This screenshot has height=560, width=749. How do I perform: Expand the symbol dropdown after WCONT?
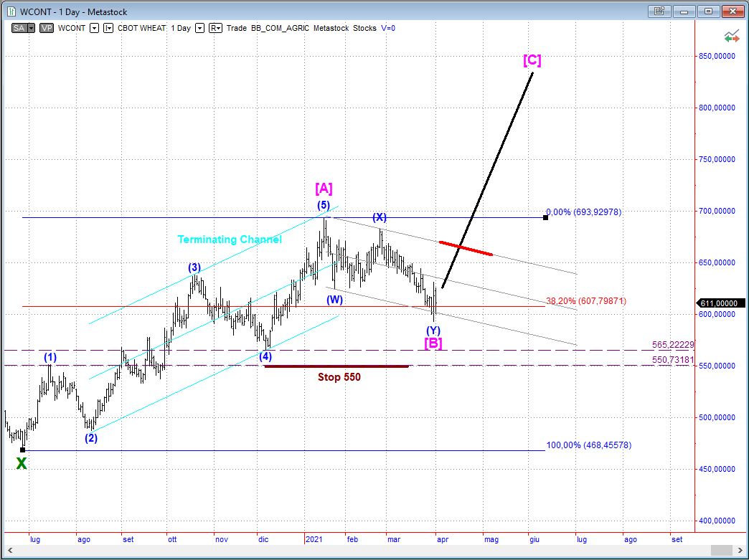94,28
